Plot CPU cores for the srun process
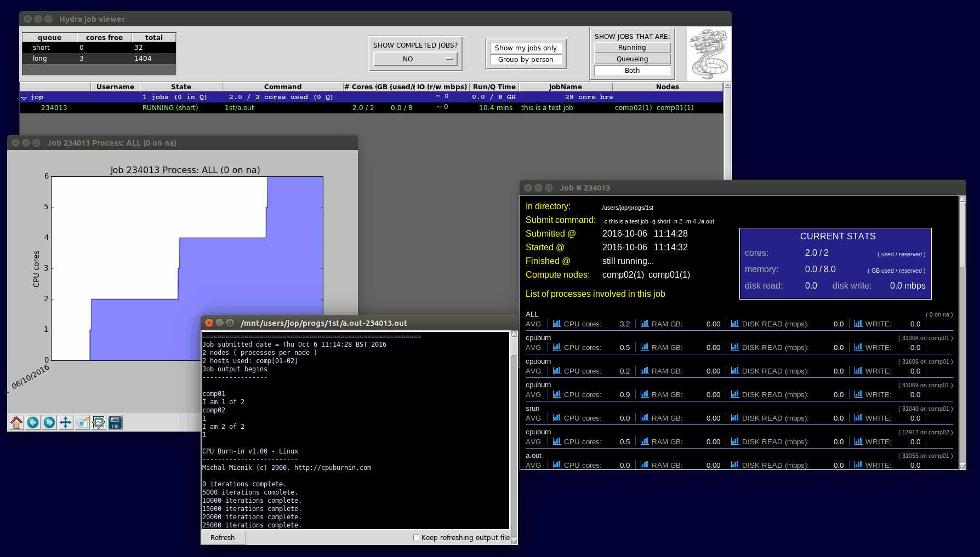Viewport: 980px width, 557px height. coord(557,418)
